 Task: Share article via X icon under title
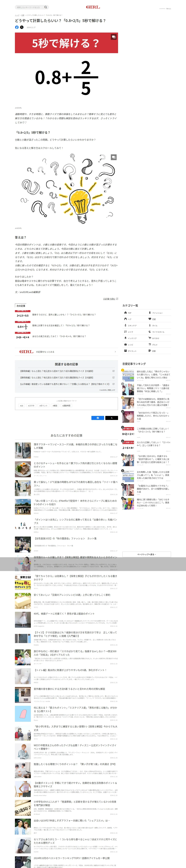[x=22, y=27]
